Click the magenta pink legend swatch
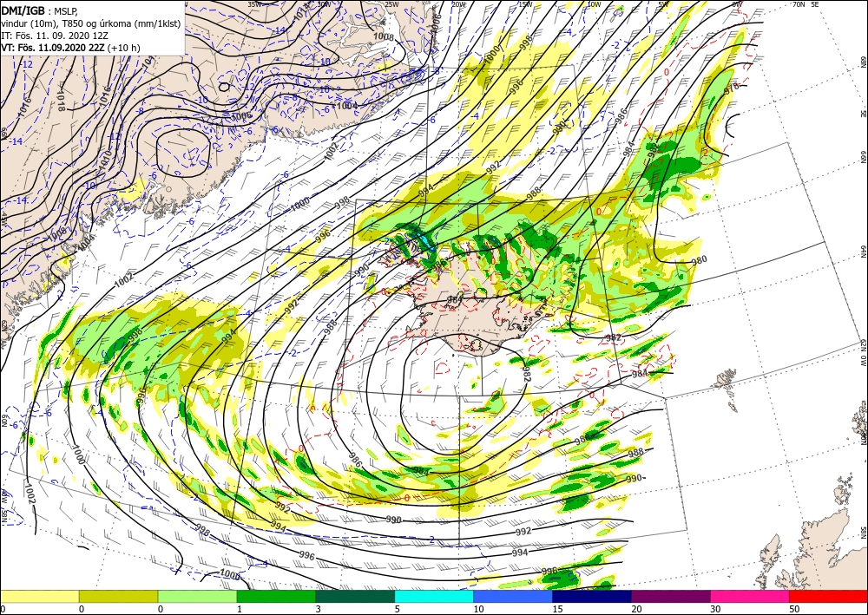This screenshot has width=868, height=615. tap(750, 596)
